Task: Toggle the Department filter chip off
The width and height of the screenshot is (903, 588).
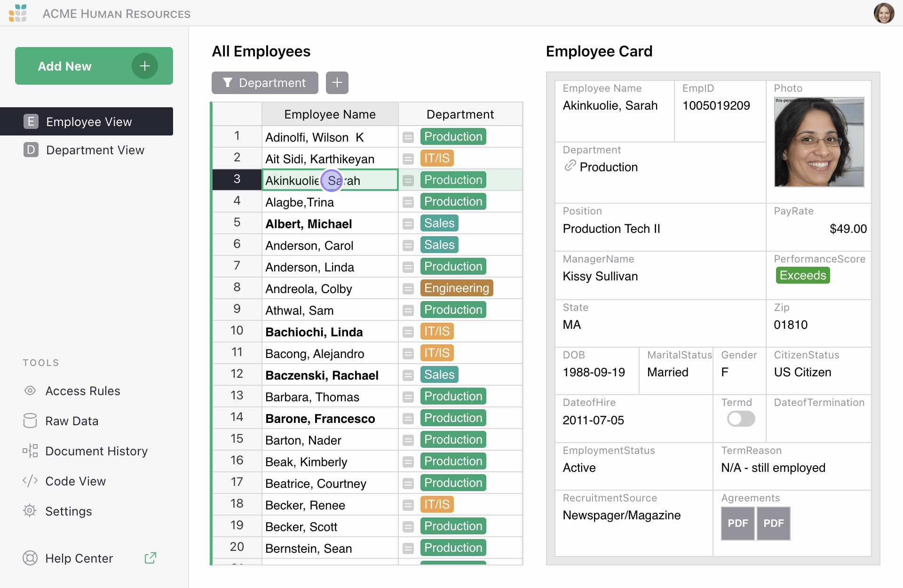Action: (x=264, y=82)
